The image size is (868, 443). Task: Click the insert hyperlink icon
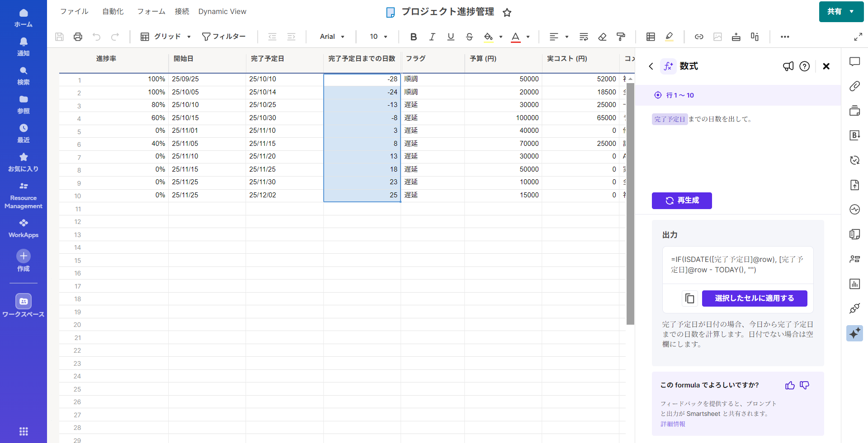click(x=699, y=37)
